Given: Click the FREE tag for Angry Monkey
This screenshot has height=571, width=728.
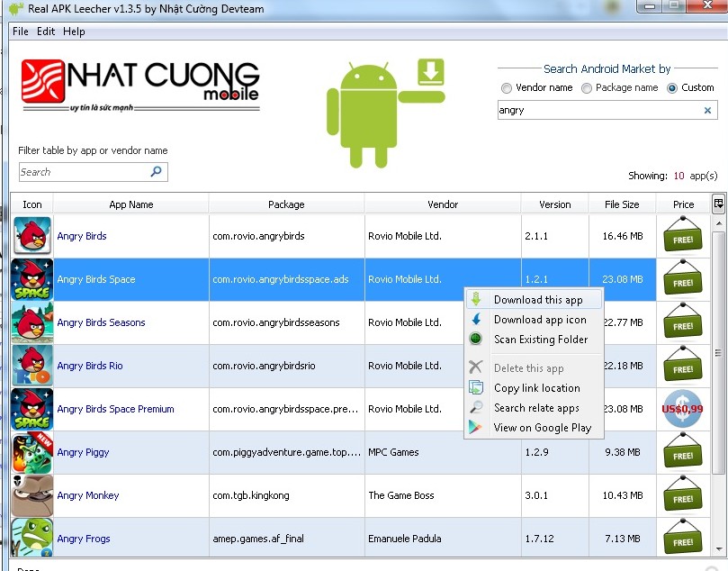Looking at the screenshot, I should [683, 494].
